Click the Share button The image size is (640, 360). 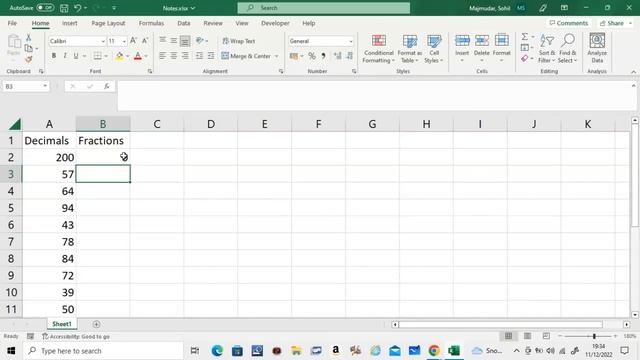[x=616, y=23]
